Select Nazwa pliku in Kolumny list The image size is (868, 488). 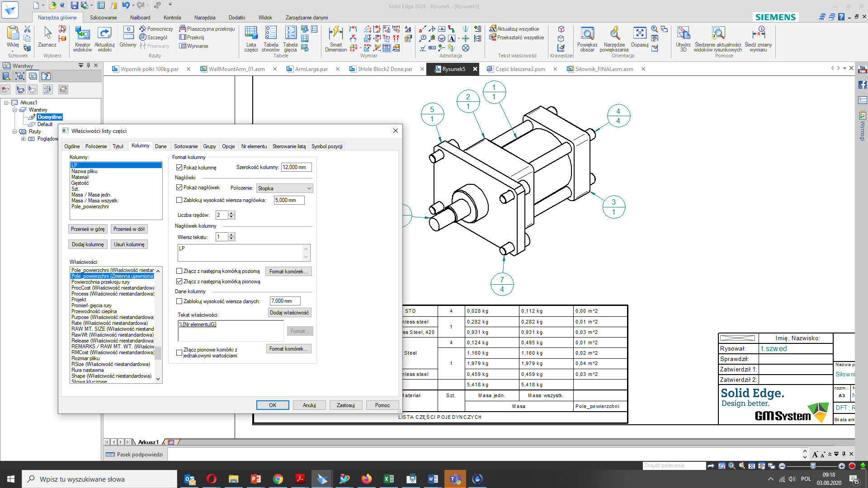(85, 171)
